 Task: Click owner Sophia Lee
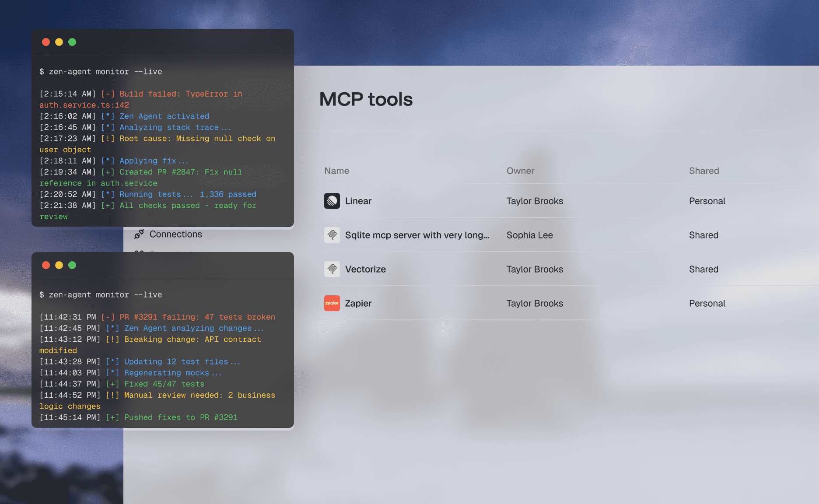pyautogui.click(x=529, y=235)
